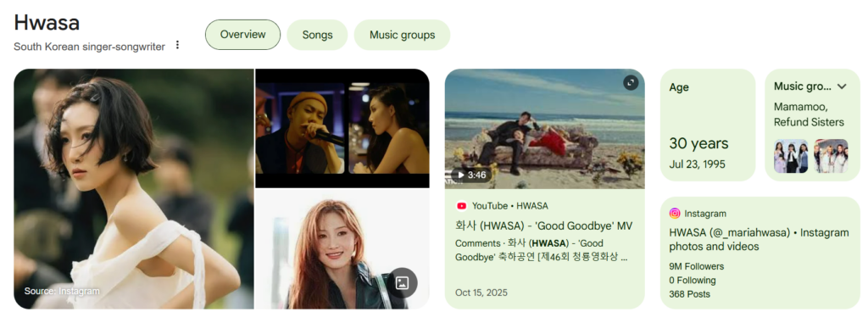The width and height of the screenshot is (868, 323).
Task: Click the first music group photo
Action: tap(791, 156)
